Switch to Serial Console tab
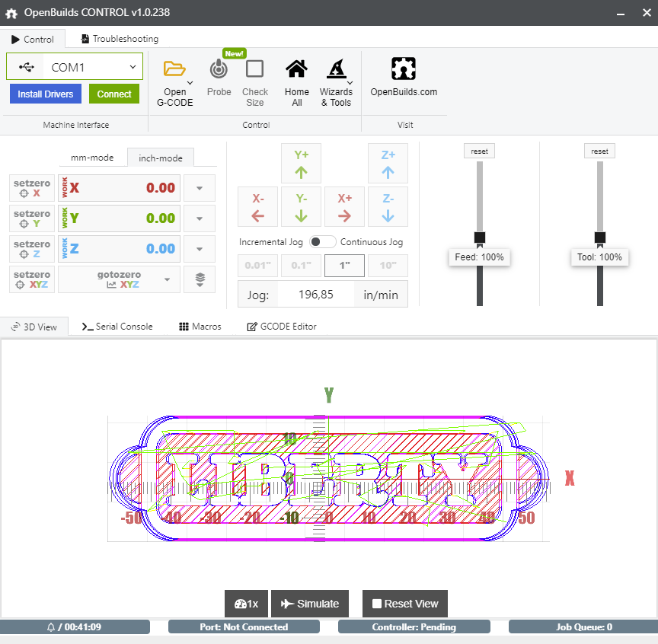 tap(117, 327)
